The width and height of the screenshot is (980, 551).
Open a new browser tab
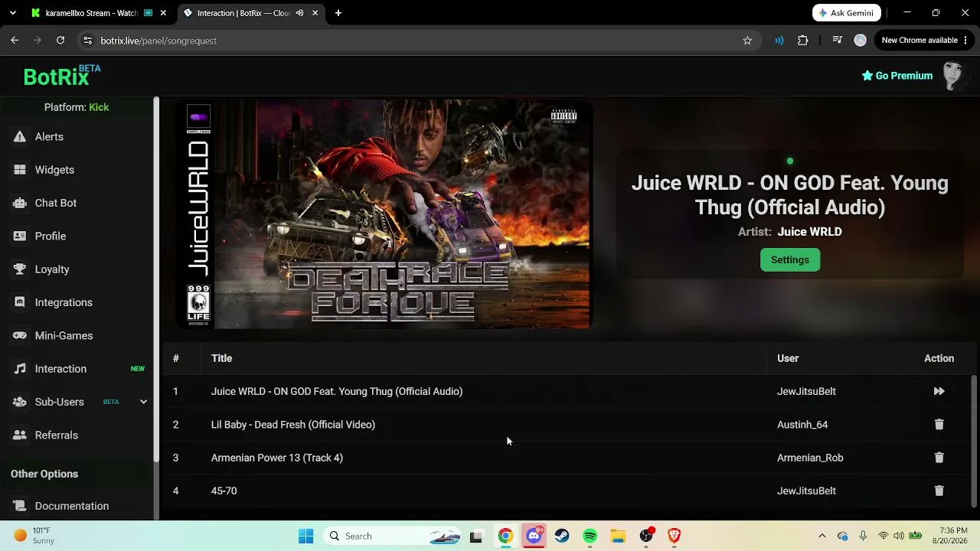tap(338, 13)
